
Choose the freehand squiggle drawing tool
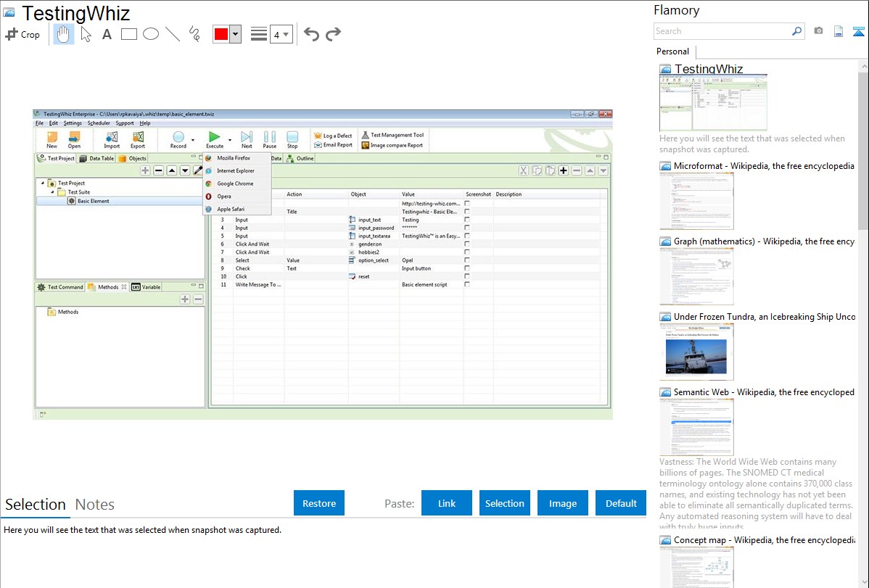coord(194,34)
